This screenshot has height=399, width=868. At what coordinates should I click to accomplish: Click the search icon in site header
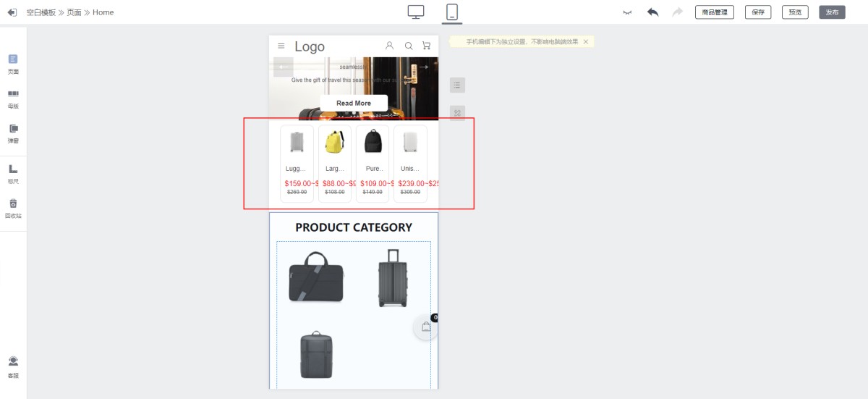click(x=409, y=46)
